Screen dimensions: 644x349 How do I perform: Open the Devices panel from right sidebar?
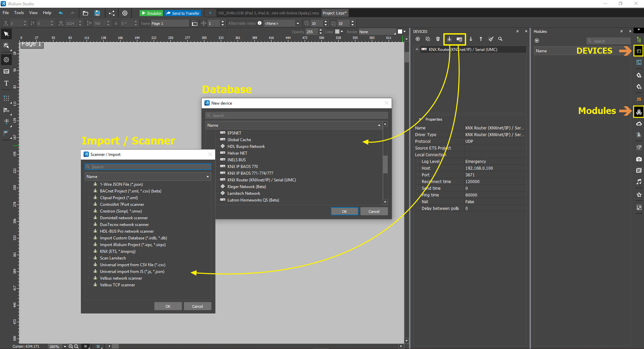click(x=639, y=51)
